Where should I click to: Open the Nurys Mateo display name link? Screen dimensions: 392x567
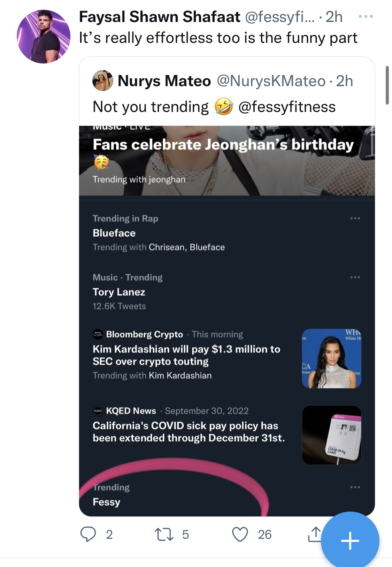click(x=164, y=81)
